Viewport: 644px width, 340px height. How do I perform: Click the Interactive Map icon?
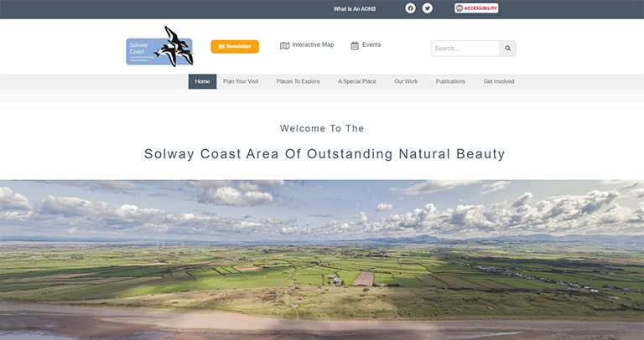click(x=284, y=45)
